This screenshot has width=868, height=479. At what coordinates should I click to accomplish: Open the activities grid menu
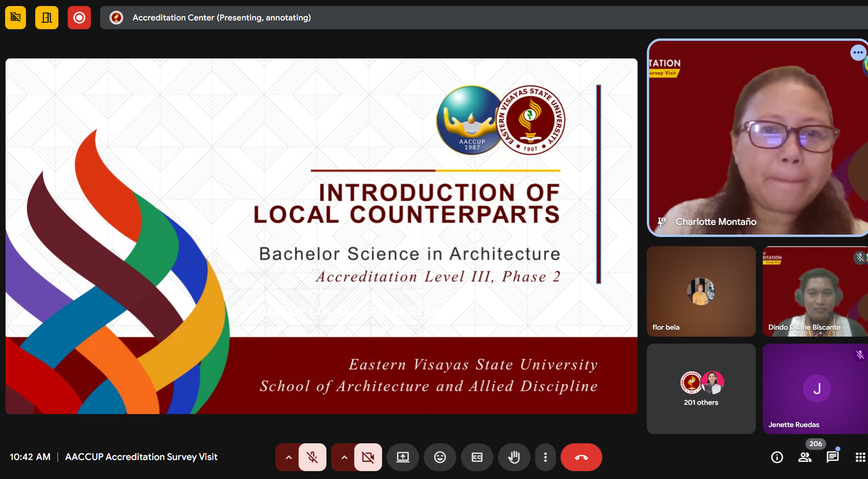860,457
